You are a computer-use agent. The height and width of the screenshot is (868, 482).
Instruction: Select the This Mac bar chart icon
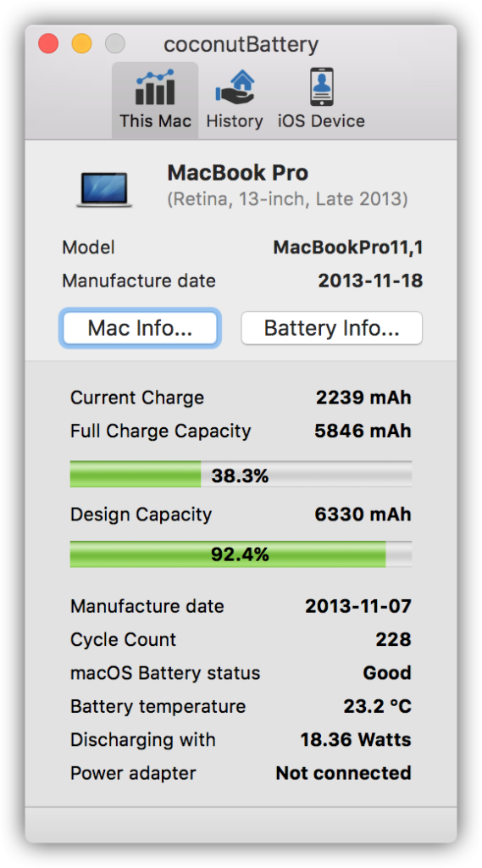tap(155, 87)
